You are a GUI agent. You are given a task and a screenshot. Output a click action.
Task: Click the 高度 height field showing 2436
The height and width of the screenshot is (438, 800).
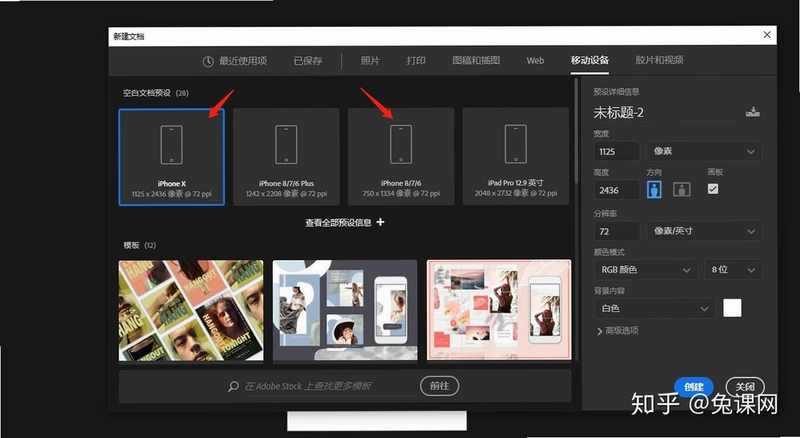pos(617,190)
